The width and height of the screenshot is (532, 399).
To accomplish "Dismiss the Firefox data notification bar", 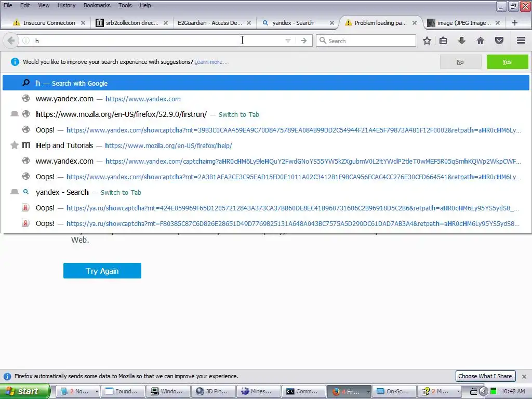I will click(524, 377).
